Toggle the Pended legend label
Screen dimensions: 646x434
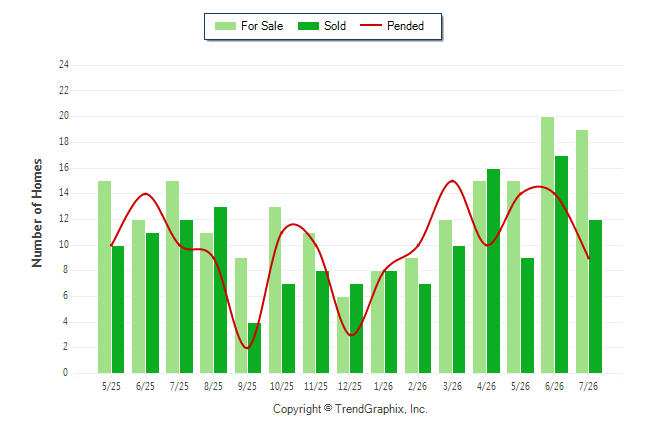(405, 26)
